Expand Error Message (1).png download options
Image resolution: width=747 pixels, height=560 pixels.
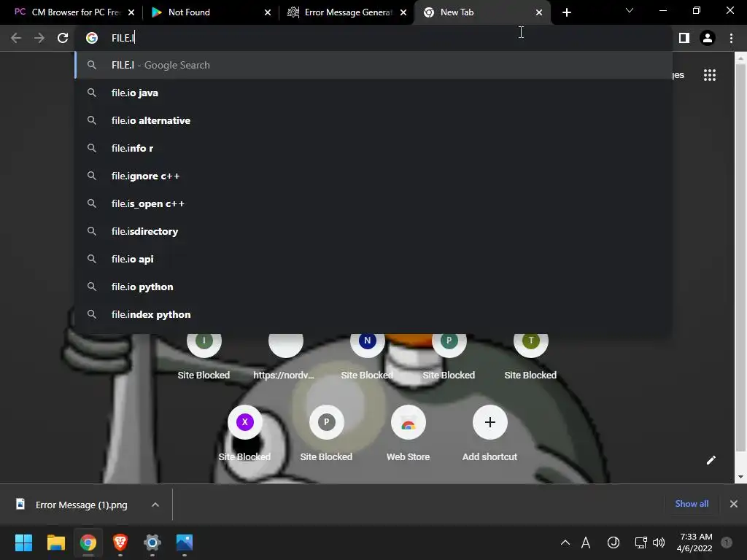coord(155,505)
